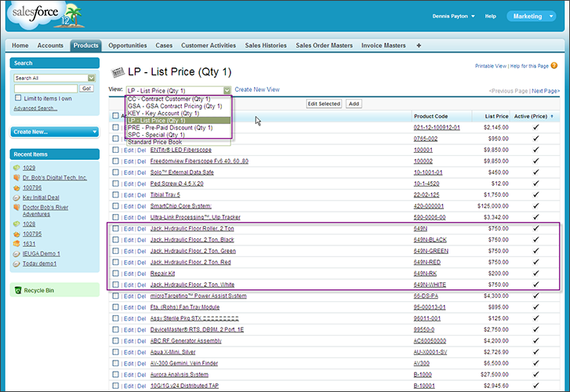Viewport: 570px width, 392px height.
Task: Click the View dropdown arrow
Action: (x=227, y=90)
